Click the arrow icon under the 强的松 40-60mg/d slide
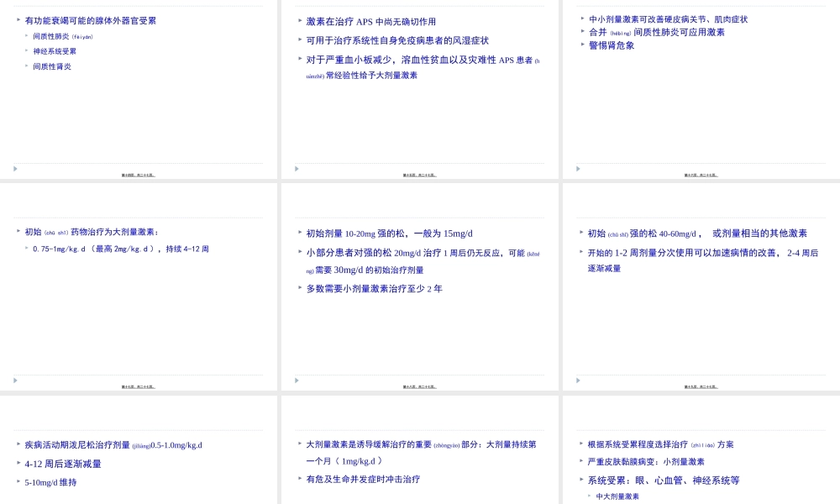840x504 pixels. coord(577,380)
